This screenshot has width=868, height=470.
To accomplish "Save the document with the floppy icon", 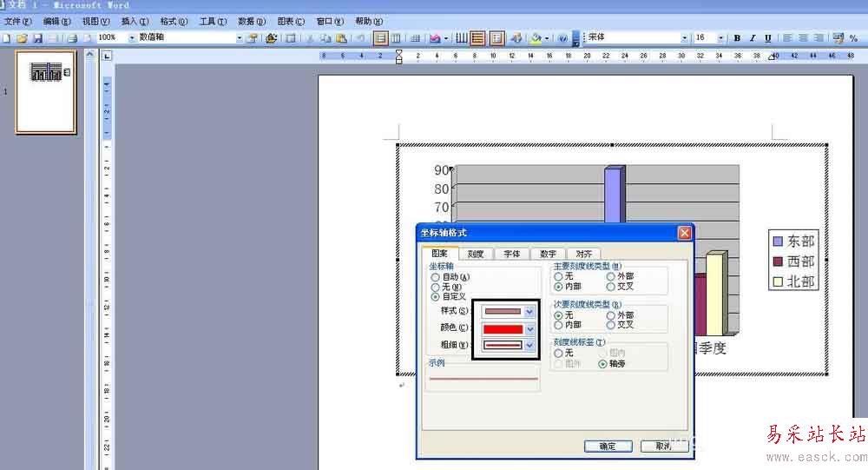I will 37,38.
